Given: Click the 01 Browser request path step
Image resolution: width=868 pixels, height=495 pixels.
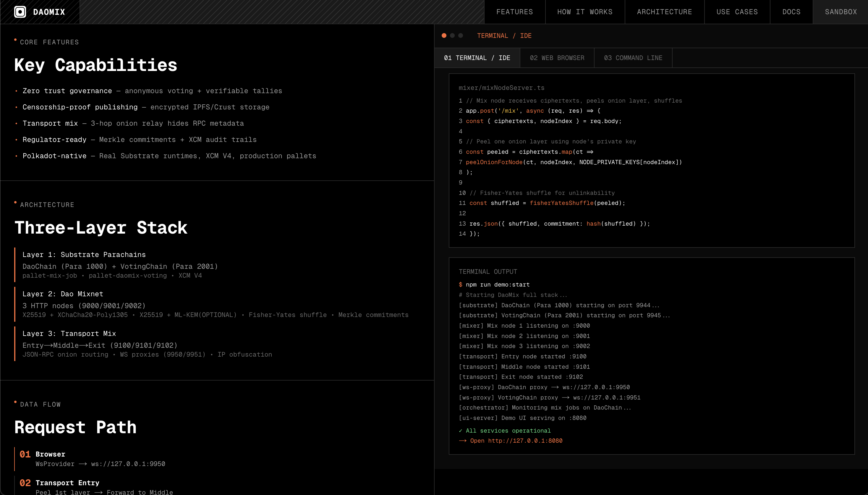Looking at the screenshot, I should pos(50,454).
